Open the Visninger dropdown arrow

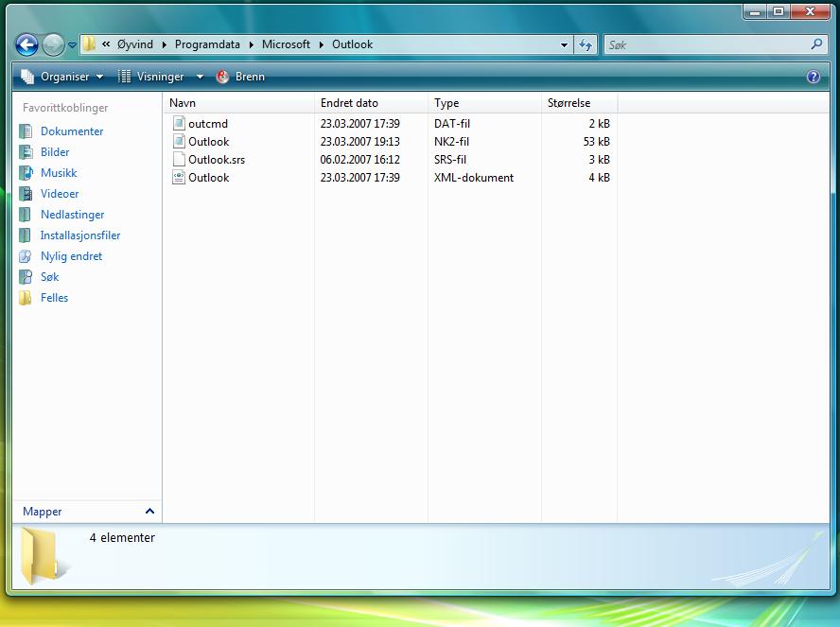200,78
